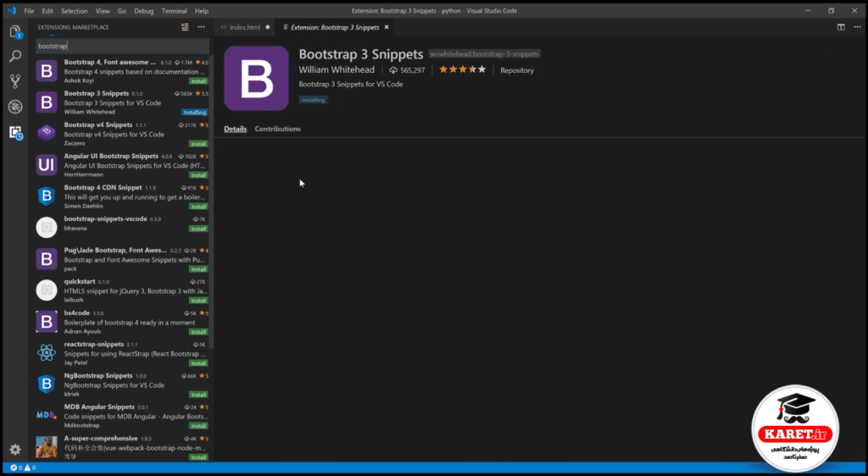Switch to the index.html editor tab
The width and height of the screenshot is (868, 476).
[245, 27]
